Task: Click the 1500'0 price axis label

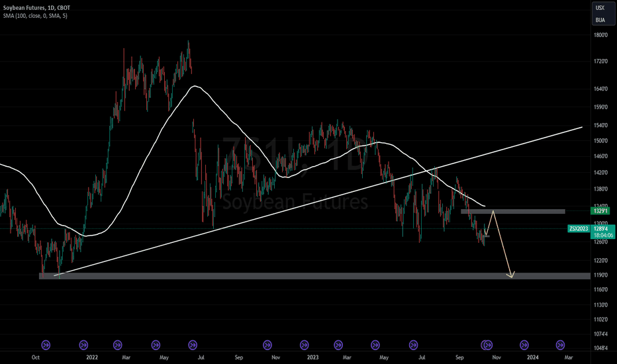Action: coord(600,141)
